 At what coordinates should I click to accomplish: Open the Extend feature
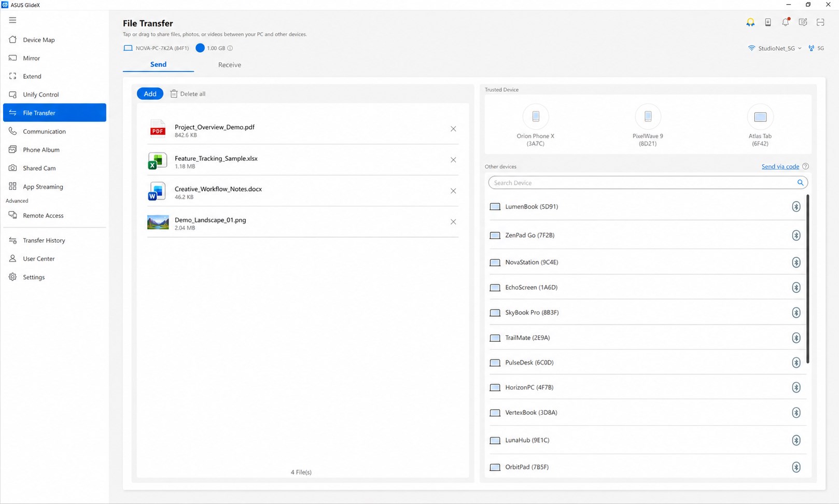click(x=54, y=76)
